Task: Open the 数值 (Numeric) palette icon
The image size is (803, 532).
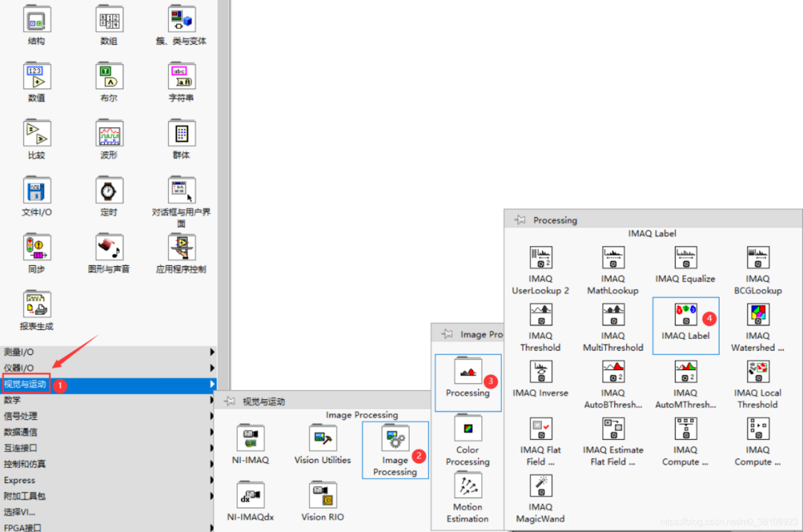Action: (x=36, y=77)
